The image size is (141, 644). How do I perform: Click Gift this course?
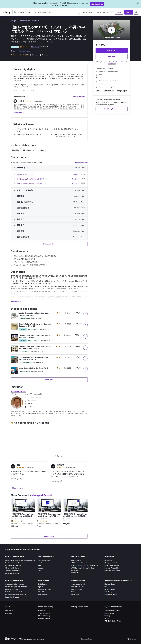(109, 91)
